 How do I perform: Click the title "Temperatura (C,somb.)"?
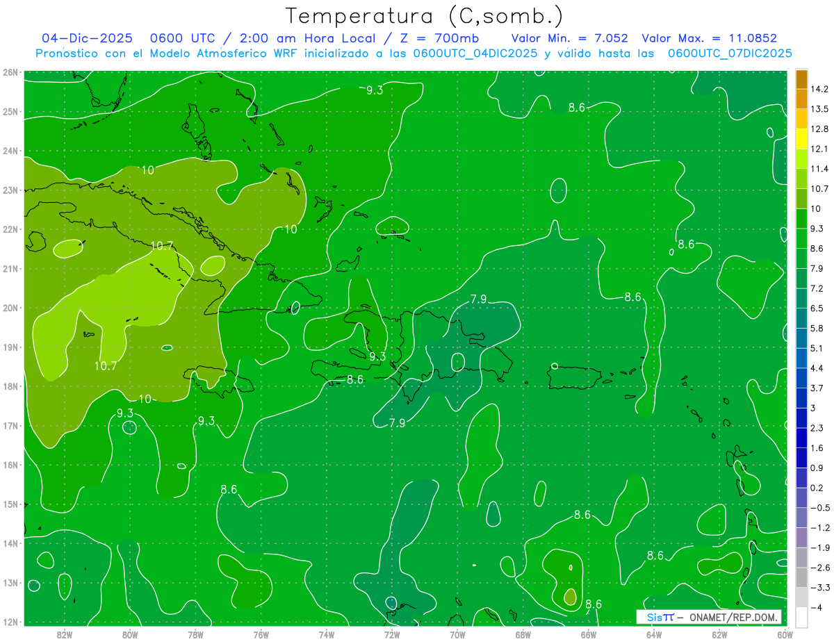point(425,16)
